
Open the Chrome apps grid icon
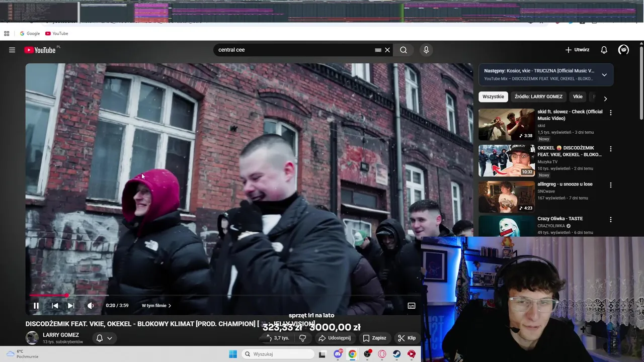(7, 33)
